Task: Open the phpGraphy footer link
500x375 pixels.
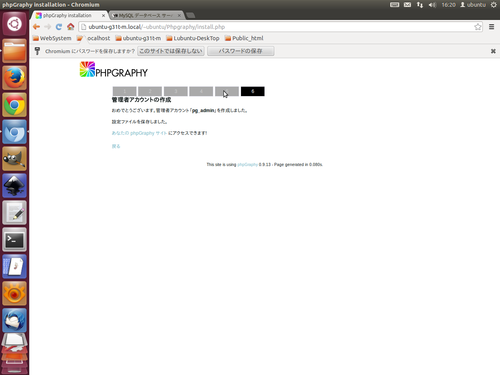Action: (x=247, y=164)
